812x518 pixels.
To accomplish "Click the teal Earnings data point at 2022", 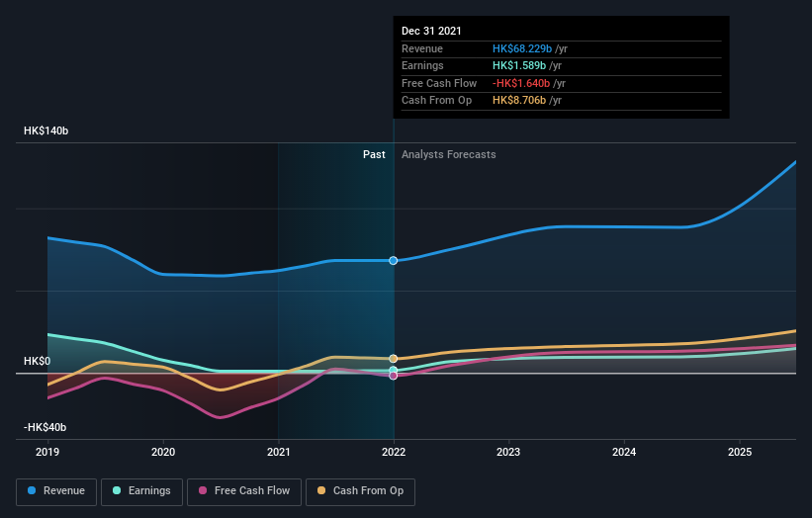I will (394, 370).
